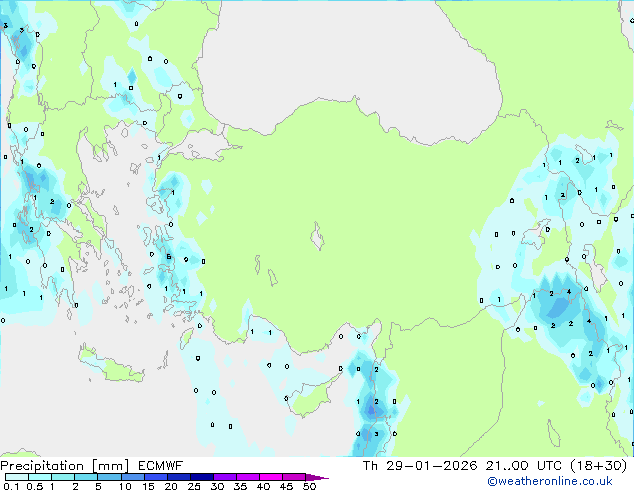The image size is (634, 490).
Task: Click the 'Th' weekday abbreviation
Action: pos(370,466)
